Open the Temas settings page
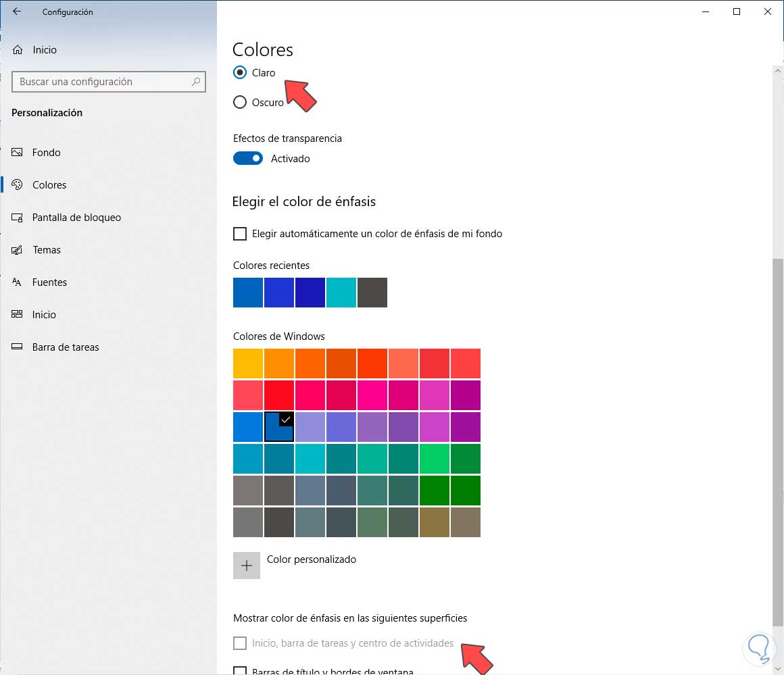Viewport: 784px width, 675px height. pyautogui.click(x=108, y=249)
